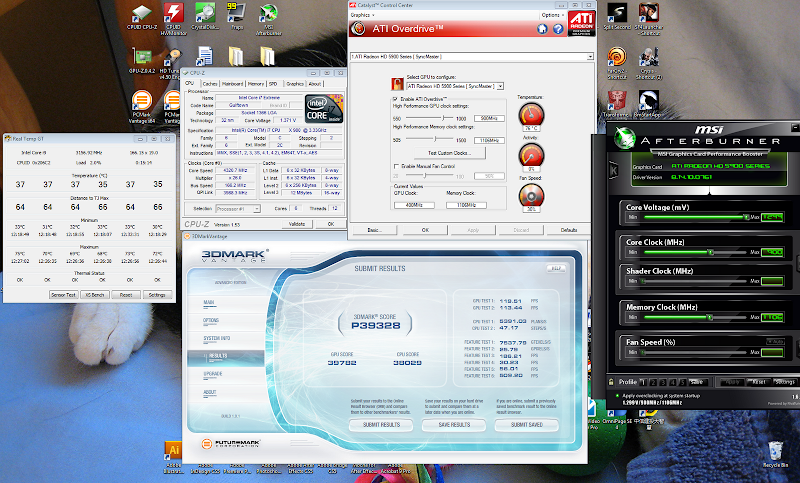Open the Catalyst Options dropdown

[553, 15]
